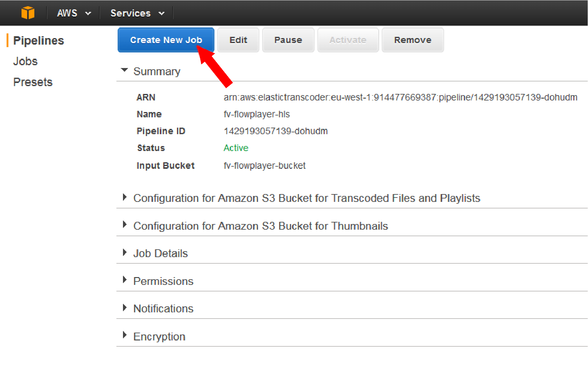The width and height of the screenshot is (588, 371).
Task: Go to Jobs in the sidebar
Action: point(25,61)
